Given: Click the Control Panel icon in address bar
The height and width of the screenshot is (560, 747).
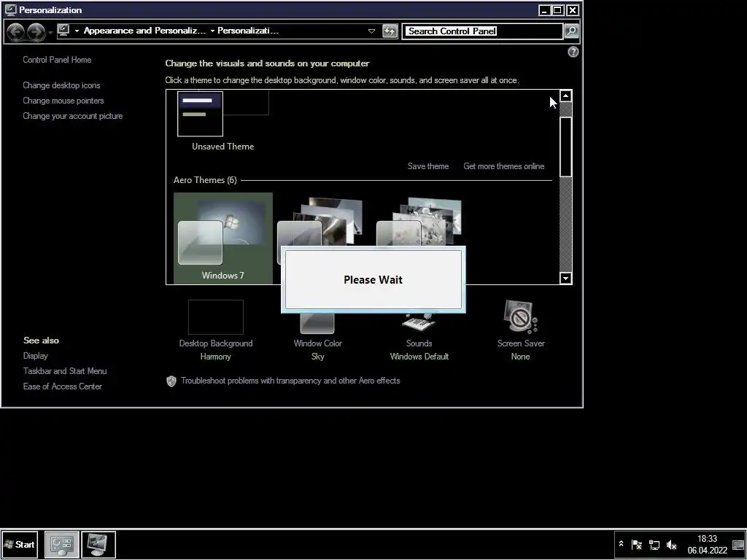Looking at the screenshot, I should coord(63,31).
